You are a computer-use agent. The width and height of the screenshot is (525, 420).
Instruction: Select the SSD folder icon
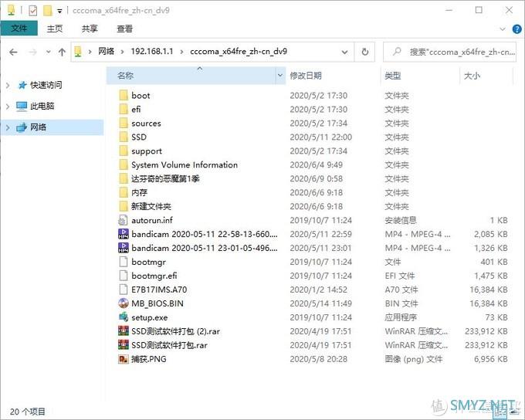124,137
